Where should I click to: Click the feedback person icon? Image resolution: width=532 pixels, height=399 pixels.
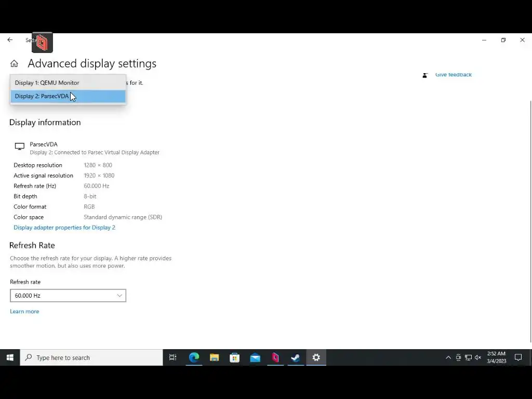point(425,75)
